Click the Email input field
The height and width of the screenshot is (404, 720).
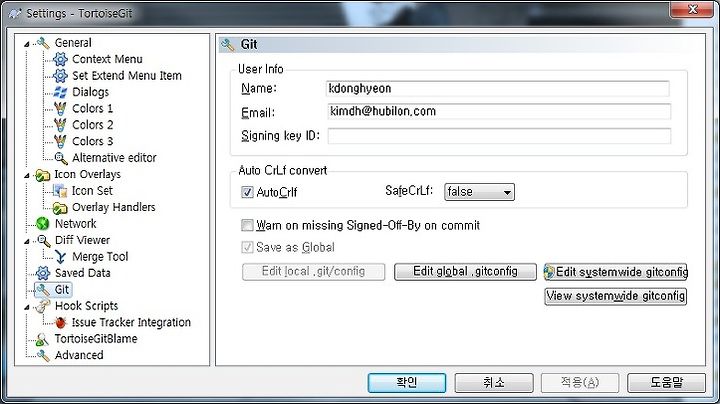pyautogui.click(x=499, y=112)
